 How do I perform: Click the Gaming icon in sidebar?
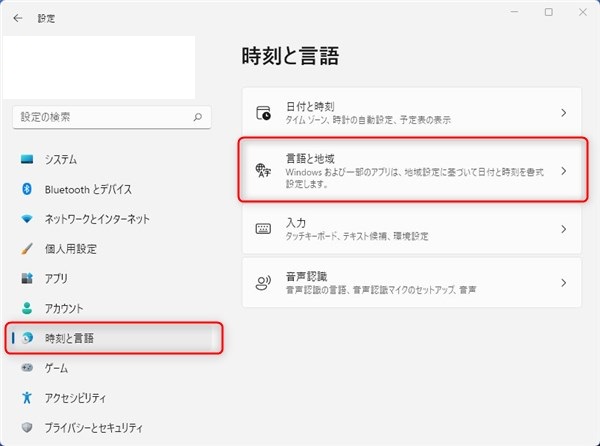pos(27,368)
